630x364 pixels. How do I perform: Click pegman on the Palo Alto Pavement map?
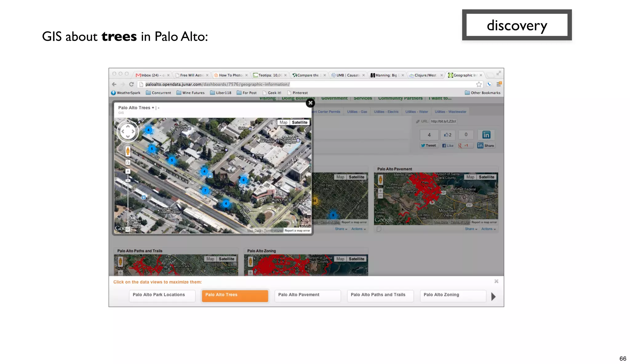381,180
